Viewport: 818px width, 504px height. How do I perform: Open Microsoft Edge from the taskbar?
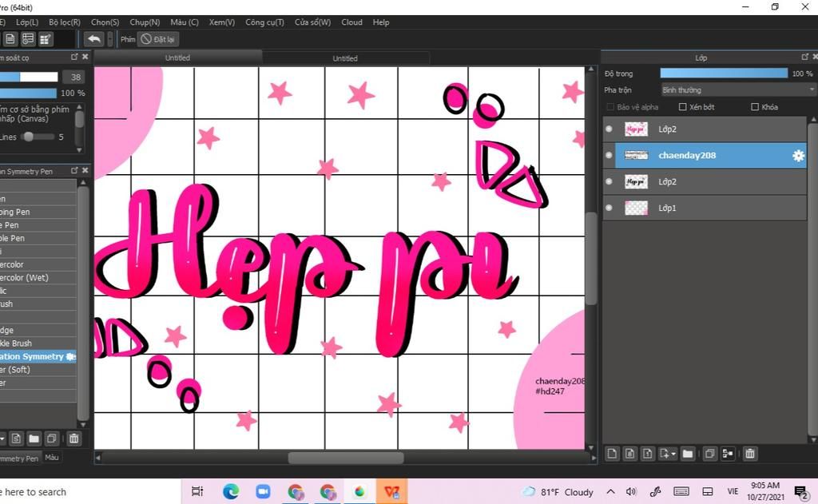(x=231, y=491)
